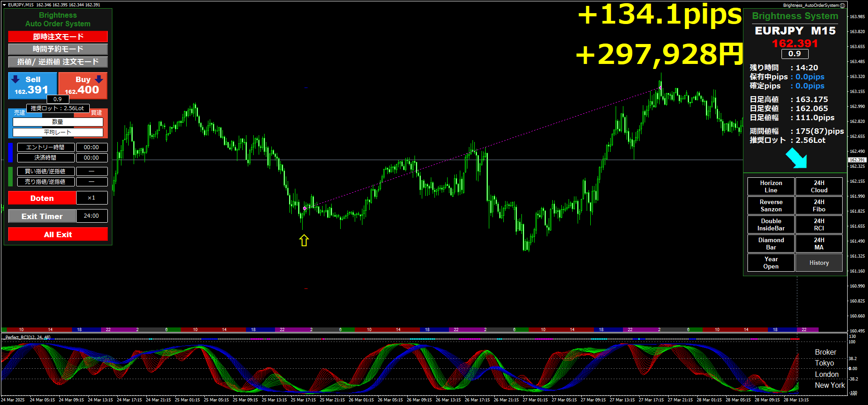Show the Horizon Line indicator
The width and height of the screenshot is (868, 405).
771,186
